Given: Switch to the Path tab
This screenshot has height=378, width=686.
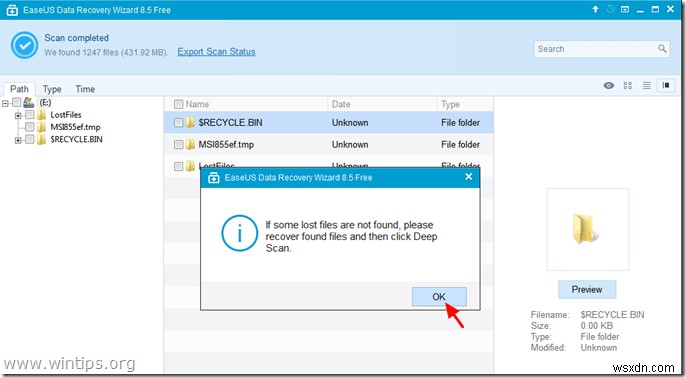Looking at the screenshot, I should point(19,89).
